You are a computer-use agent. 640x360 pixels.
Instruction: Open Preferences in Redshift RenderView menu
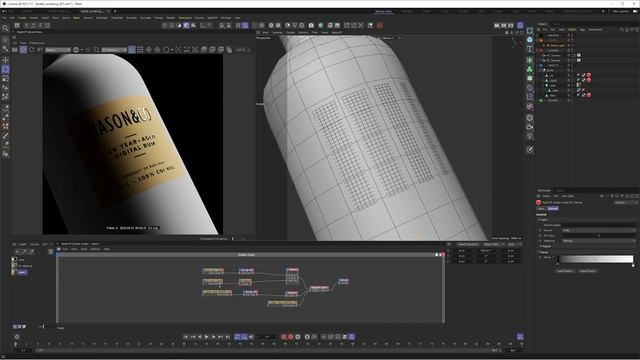tap(37, 43)
